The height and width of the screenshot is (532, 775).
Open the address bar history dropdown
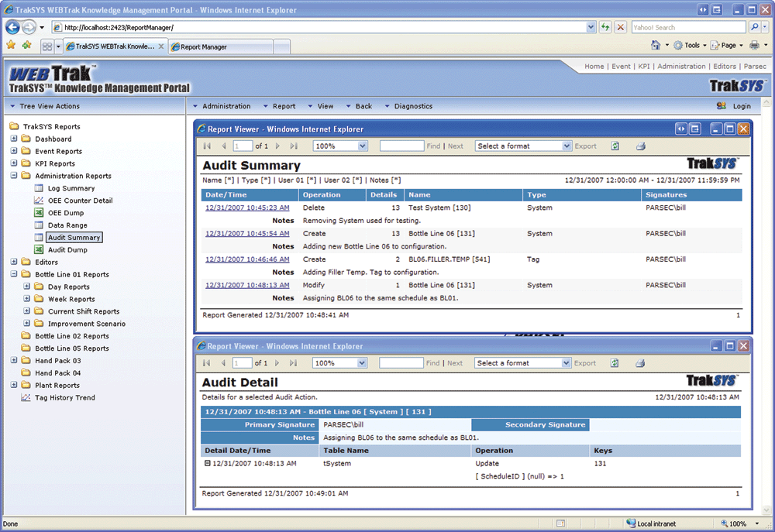point(591,27)
